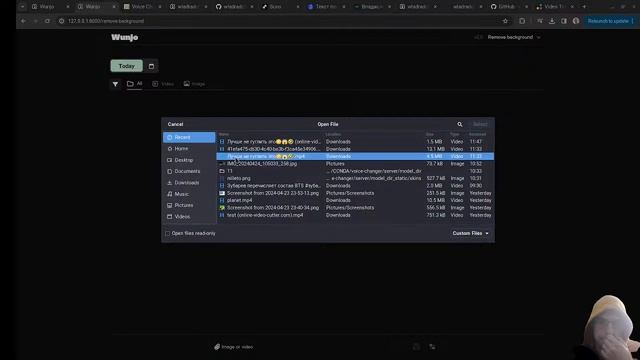Switch to the Voice Ch browser tab

tap(141, 7)
